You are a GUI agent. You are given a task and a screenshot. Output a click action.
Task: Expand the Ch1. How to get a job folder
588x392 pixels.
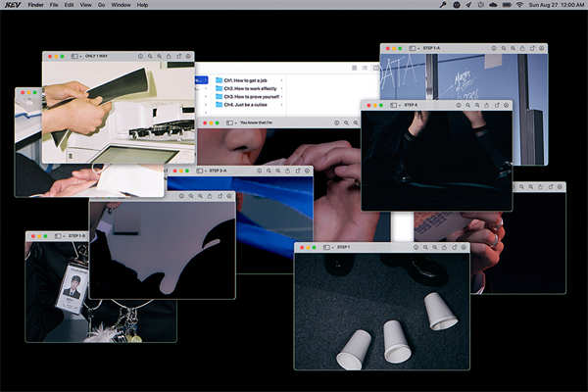coord(281,80)
